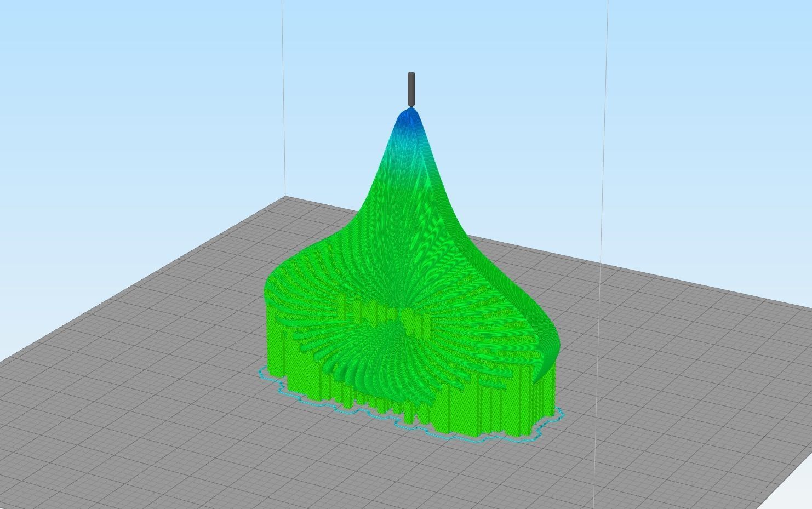This screenshot has width=812, height=509.
Task: Click the dark gray nozzle toolhead marker
Action: coord(411,89)
